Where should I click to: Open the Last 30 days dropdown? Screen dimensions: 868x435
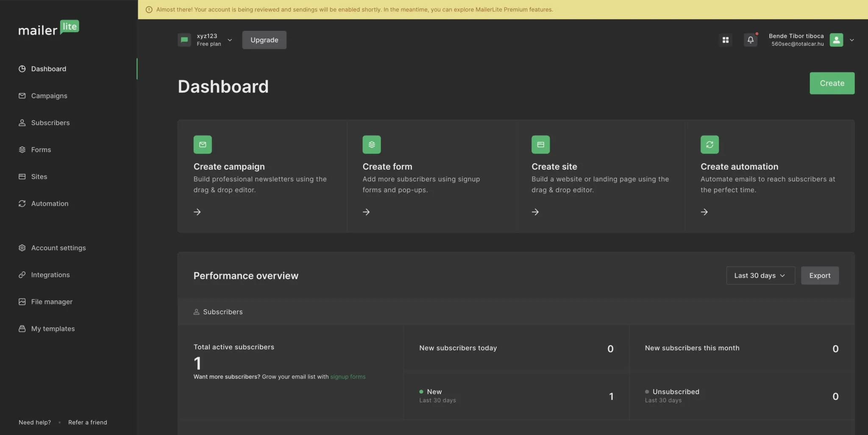pyautogui.click(x=760, y=276)
